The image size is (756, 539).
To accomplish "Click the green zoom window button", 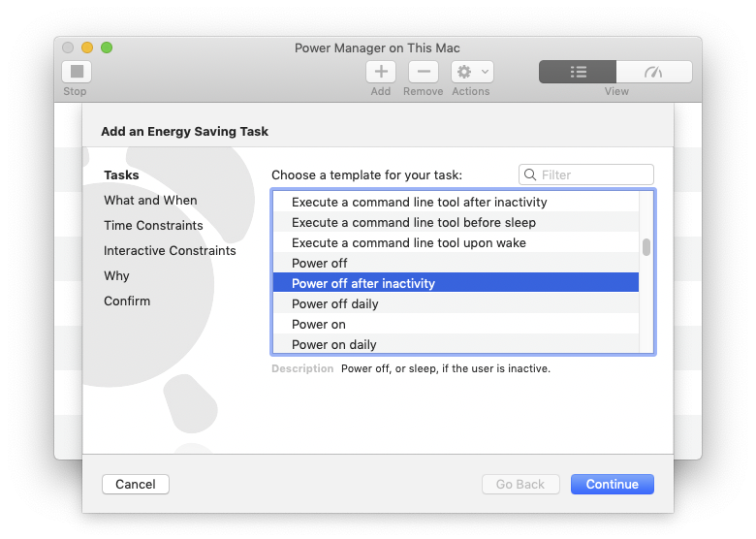I will [x=107, y=48].
